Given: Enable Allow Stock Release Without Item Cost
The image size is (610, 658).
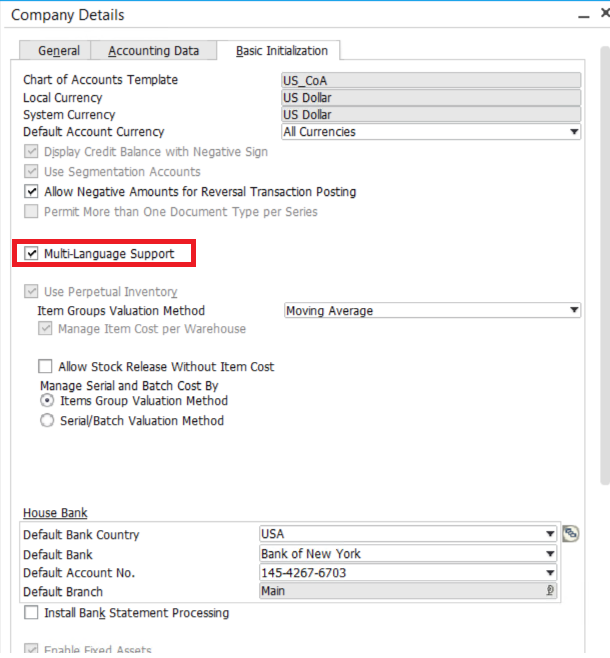Looking at the screenshot, I should [45, 367].
